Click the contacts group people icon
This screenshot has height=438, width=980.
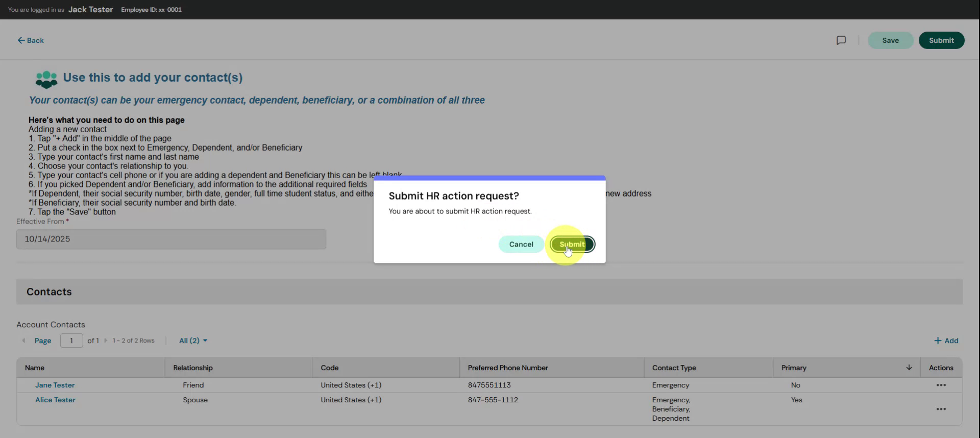pyautogui.click(x=46, y=79)
